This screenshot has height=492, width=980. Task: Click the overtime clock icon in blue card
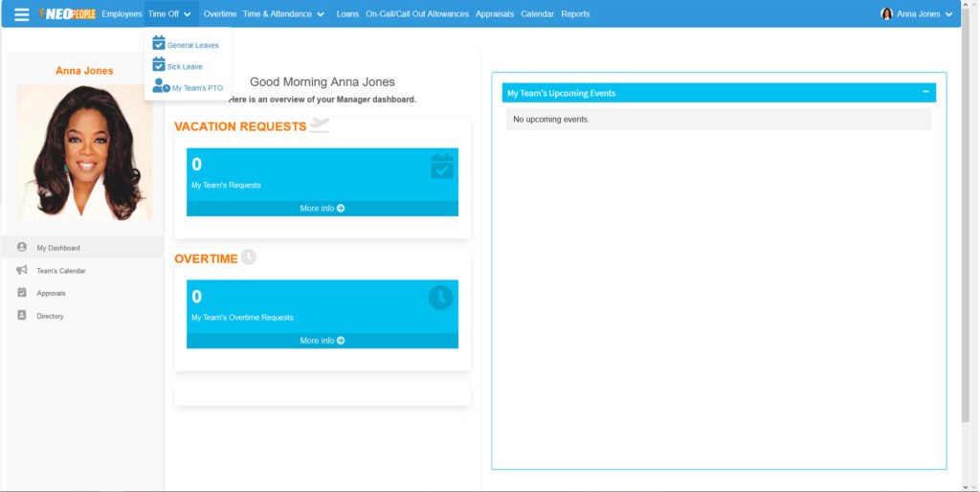[x=440, y=298]
